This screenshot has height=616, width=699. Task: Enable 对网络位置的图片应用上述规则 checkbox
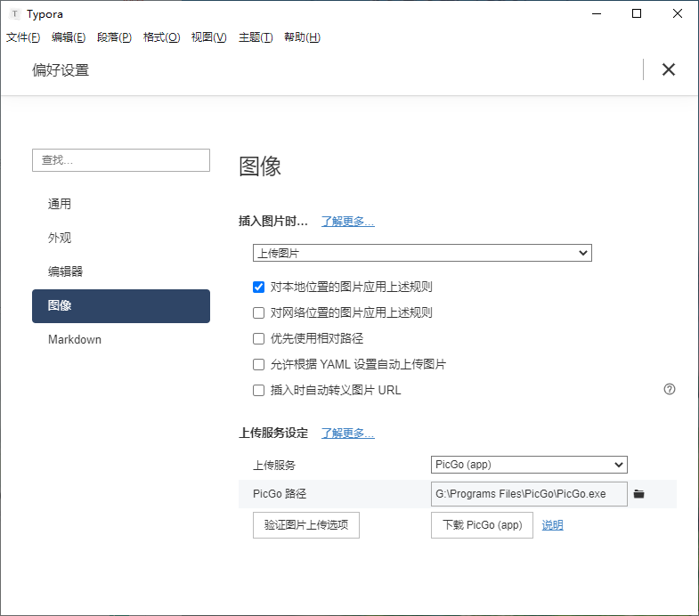tap(258, 313)
